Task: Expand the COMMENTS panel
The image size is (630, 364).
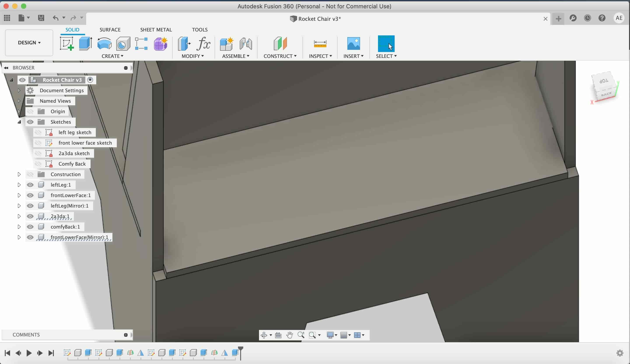Action: point(126,335)
